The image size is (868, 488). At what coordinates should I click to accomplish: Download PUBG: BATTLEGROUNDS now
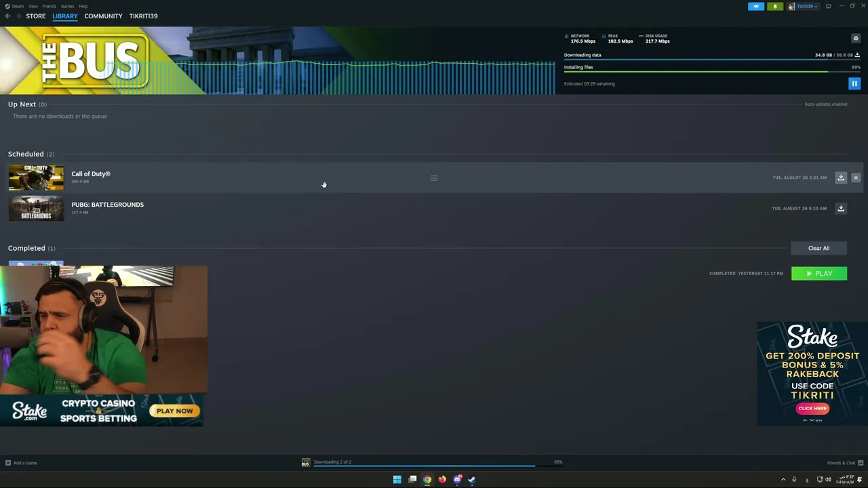point(841,208)
